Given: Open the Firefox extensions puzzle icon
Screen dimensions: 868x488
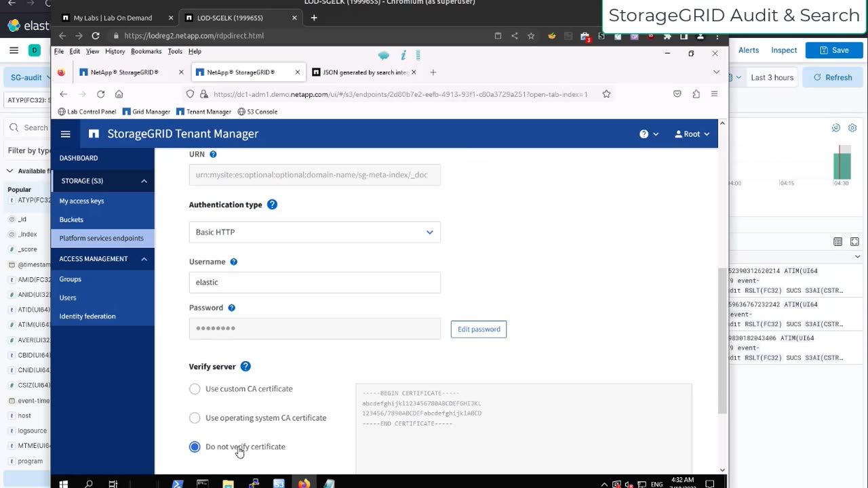Looking at the screenshot, I should click(696, 94).
